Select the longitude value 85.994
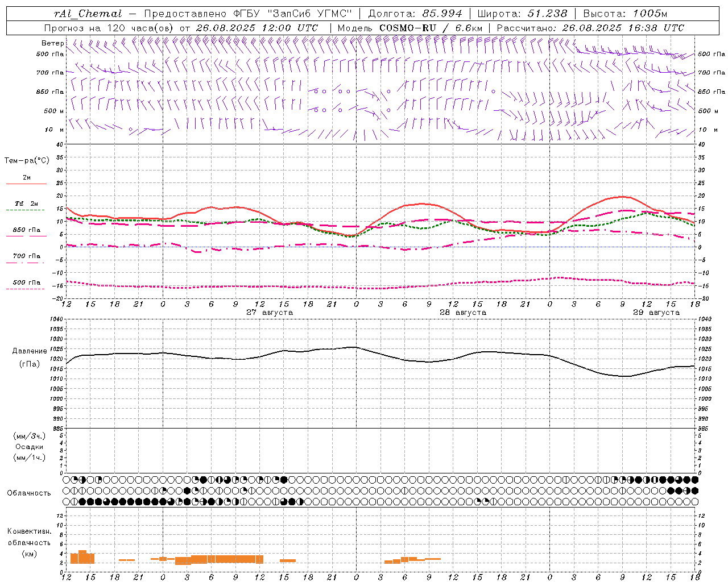Screen dimensions: 728x582 point(442,14)
